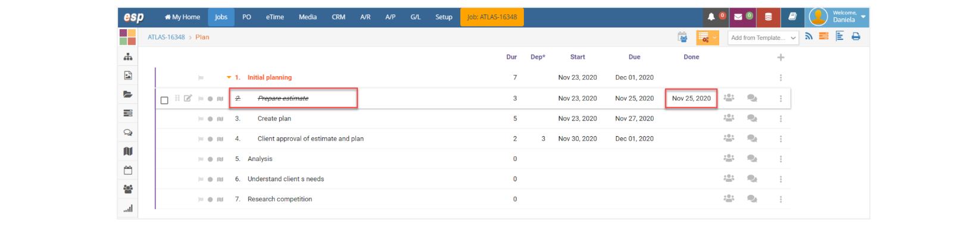Click the RSS feed icon

coord(809,37)
